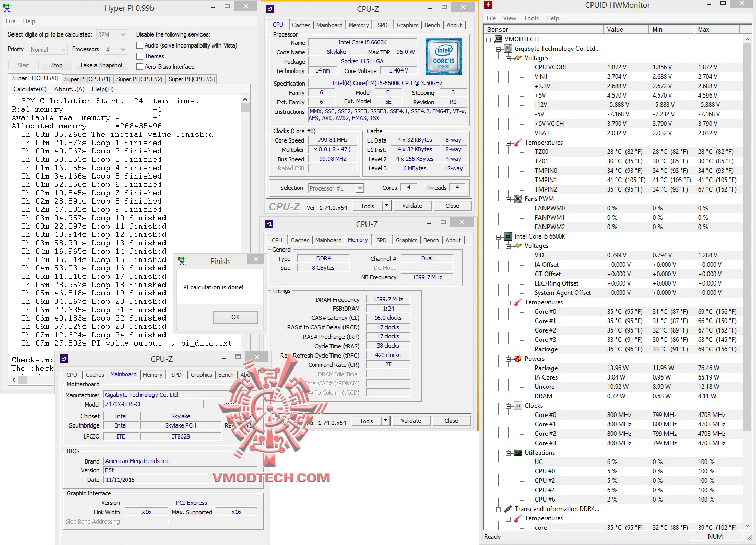Click the Take a Snapshot button
Viewport: 756px width, 545px height.
pyautogui.click(x=101, y=65)
